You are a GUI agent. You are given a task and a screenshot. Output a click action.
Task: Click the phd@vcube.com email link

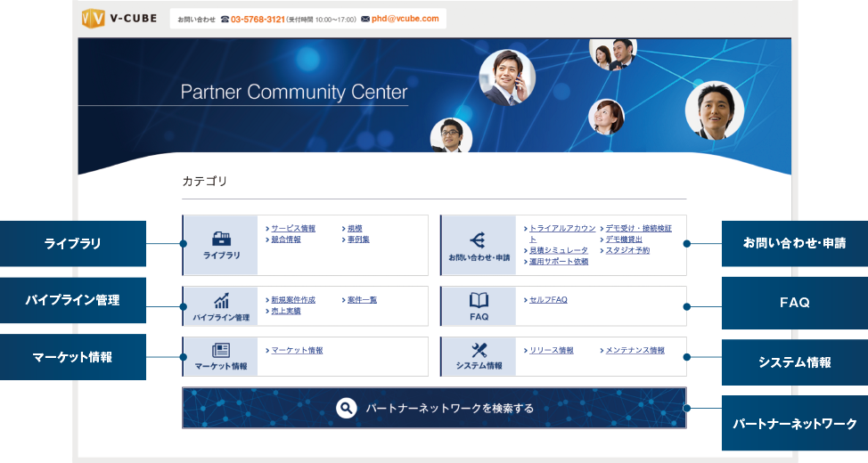pyautogui.click(x=405, y=19)
